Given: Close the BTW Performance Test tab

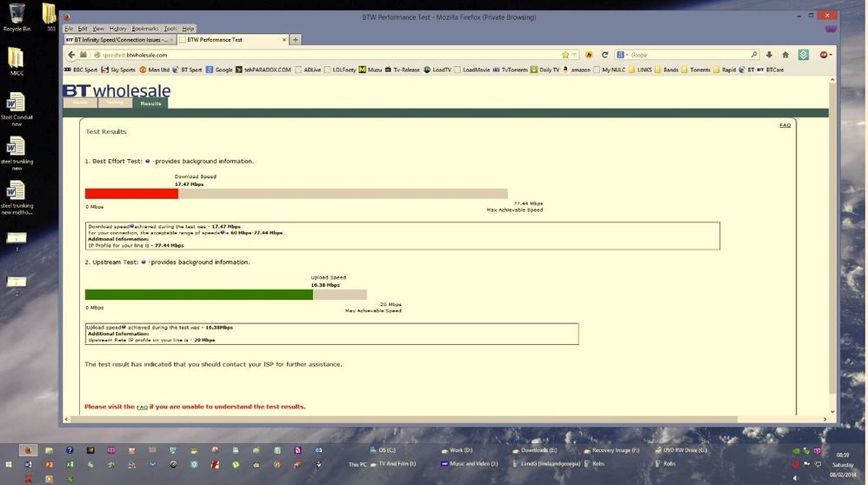Looking at the screenshot, I should [x=284, y=40].
